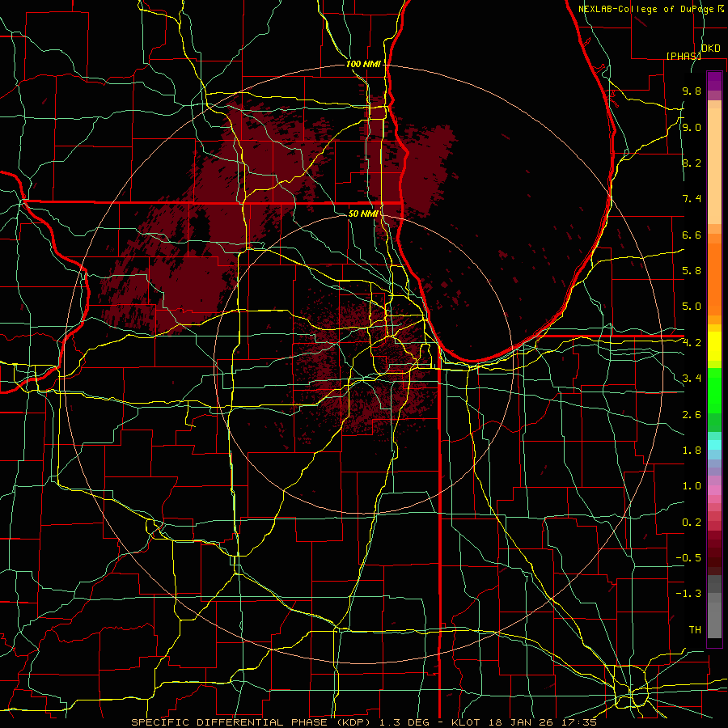Click the 100 NMI range ring label

363,64
